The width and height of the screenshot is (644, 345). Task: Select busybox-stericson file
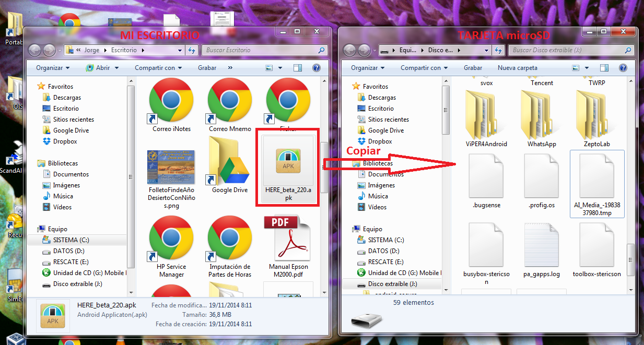[486, 244]
